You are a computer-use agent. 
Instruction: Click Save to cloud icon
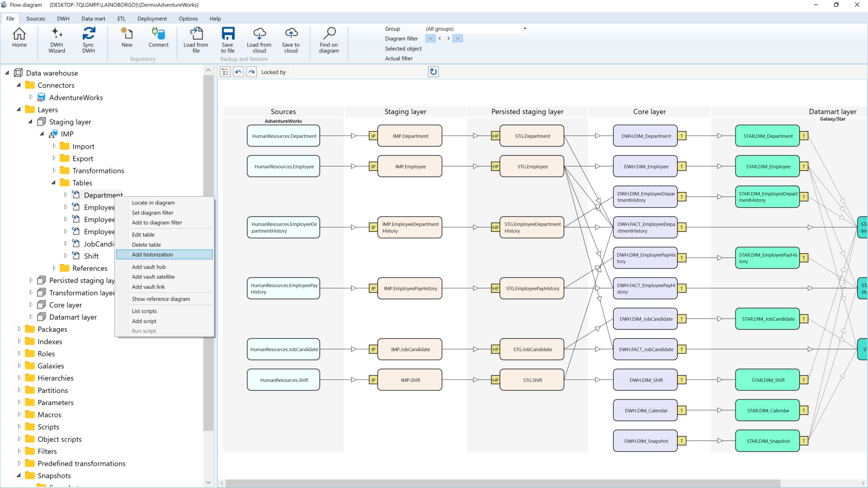point(291,40)
